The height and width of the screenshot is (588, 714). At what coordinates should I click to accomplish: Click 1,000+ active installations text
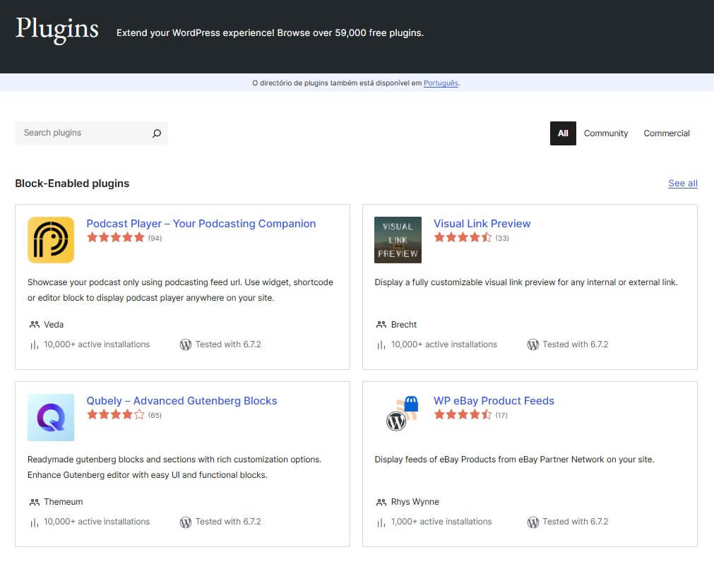click(441, 522)
